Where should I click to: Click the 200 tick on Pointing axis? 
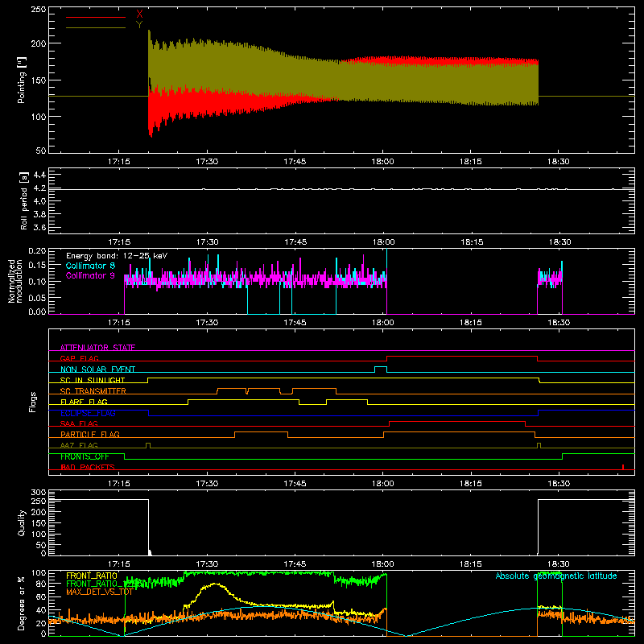coord(39,43)
